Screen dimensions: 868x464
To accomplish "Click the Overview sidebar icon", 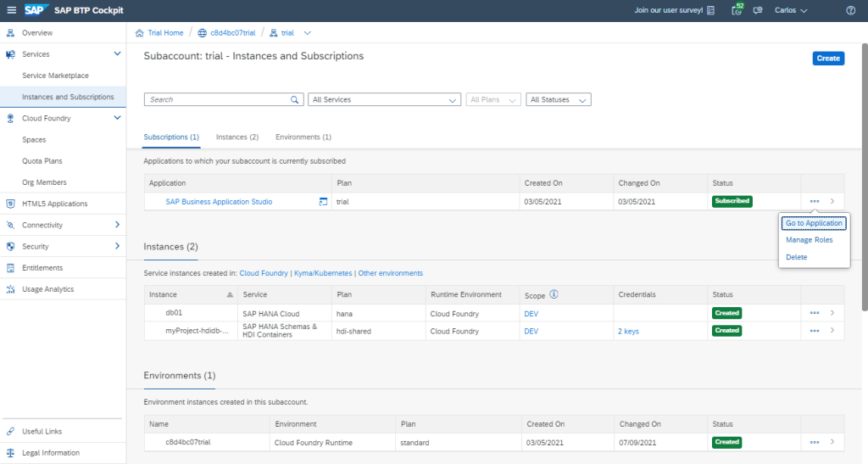I will click(10, 33).
